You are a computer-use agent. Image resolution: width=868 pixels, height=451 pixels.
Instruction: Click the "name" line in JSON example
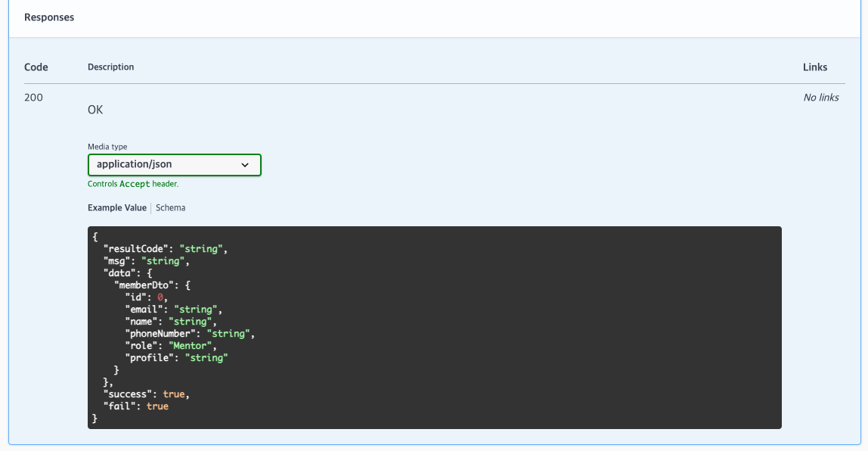pyautogui.click(x=171, y=322)
